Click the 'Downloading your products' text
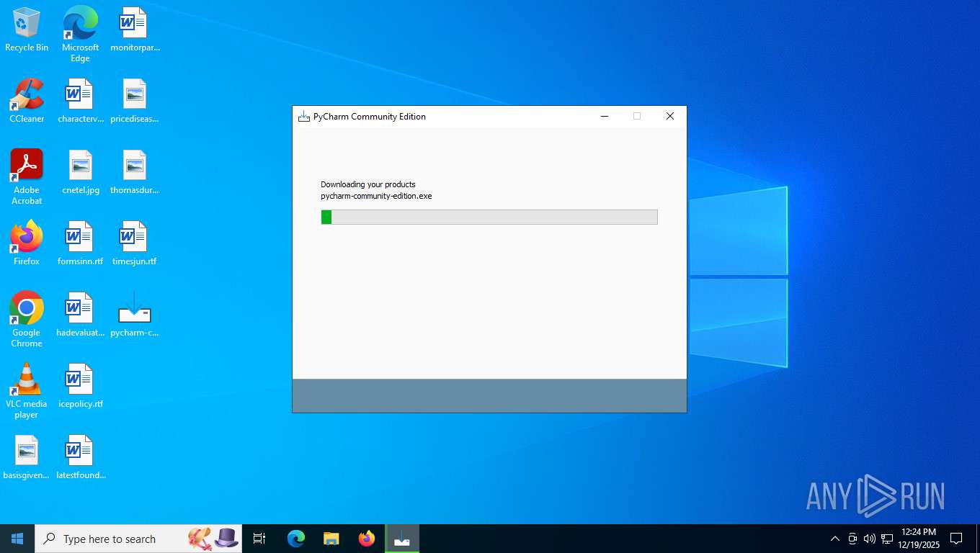This screenshot has width=980, height=553. coord(368,184)
